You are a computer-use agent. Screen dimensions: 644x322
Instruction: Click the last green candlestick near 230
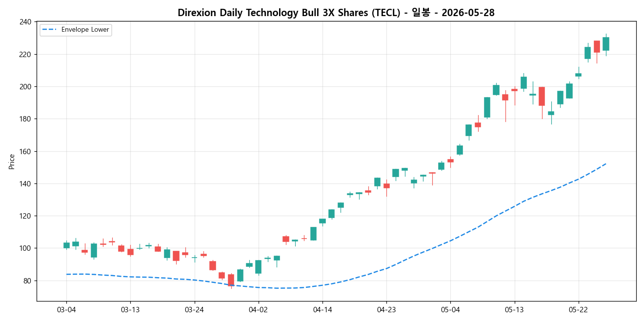tap(606, 44)
